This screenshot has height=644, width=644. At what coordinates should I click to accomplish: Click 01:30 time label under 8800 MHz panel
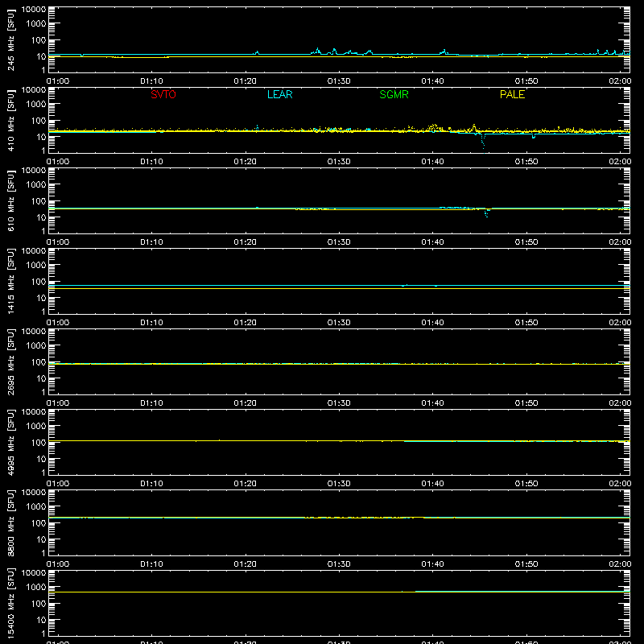pos(339,564)
